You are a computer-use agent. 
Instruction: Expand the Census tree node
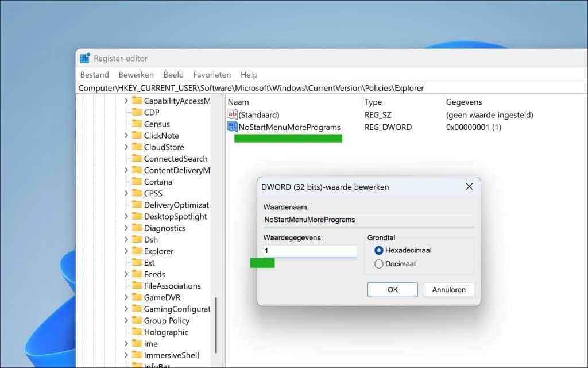(x=127, y=124)
